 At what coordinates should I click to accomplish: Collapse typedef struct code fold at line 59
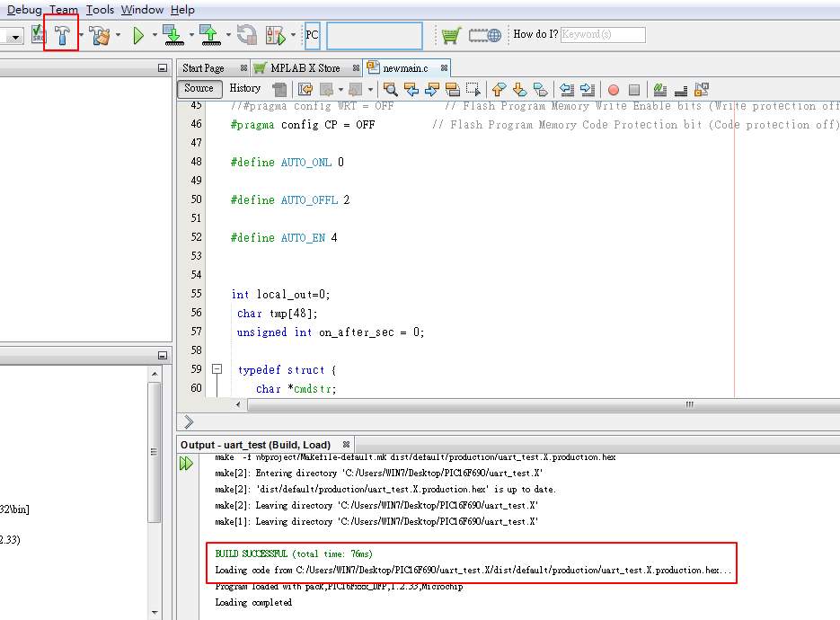point(217,368)
